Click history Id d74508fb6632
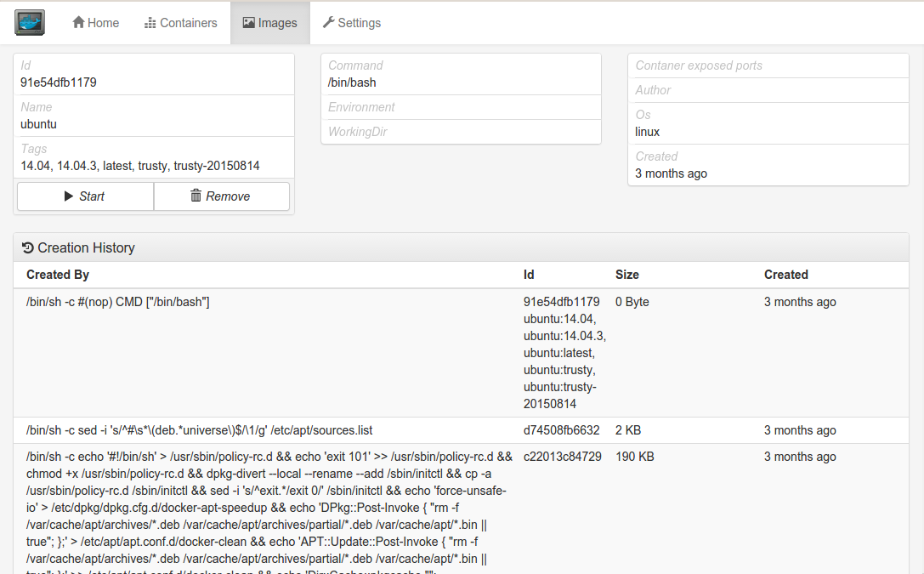 (562, 430)
